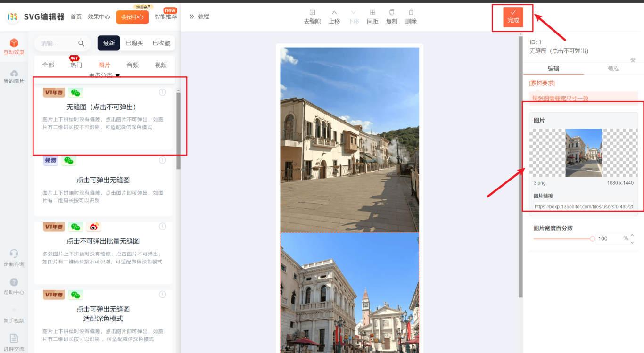Open the 新手视频 sidebar item

tap(14, 314)
